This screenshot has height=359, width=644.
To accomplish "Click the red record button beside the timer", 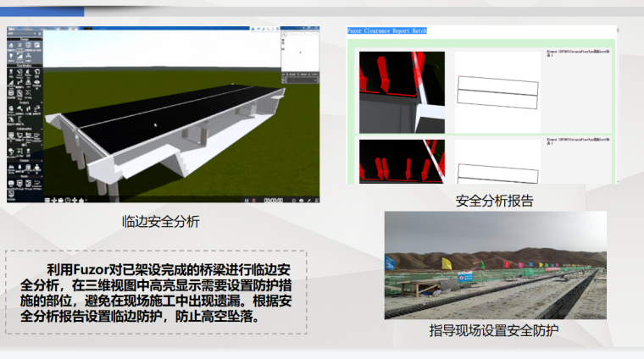I will coord(254,201).
